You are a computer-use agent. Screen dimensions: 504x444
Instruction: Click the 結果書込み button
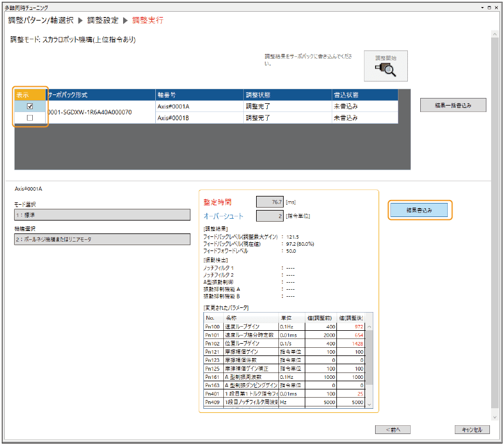pos(420,210)
